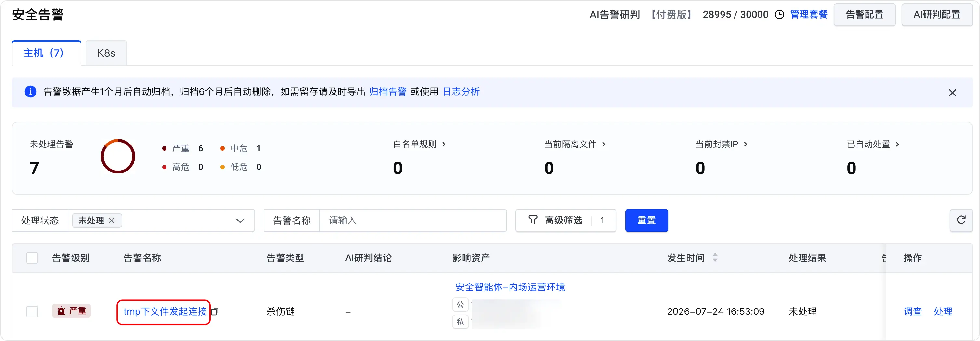Viewport: 980px width, 341px height.
Task: Click the 管理套餐 link
Action: click(809, 14)
